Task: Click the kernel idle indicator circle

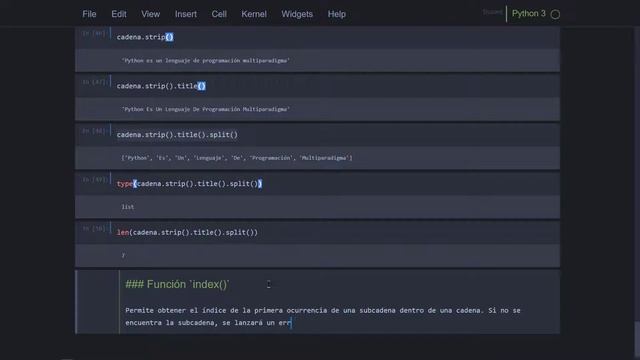Action: (x=555, y=14)
